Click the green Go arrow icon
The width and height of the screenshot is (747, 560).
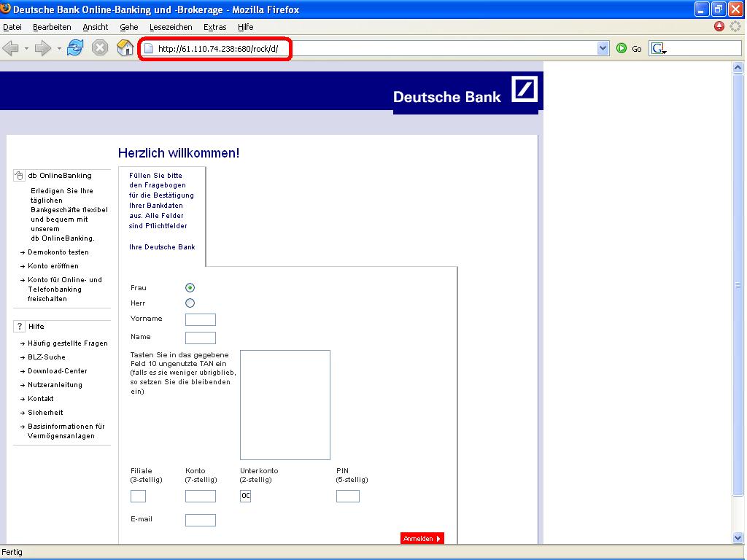622,48
